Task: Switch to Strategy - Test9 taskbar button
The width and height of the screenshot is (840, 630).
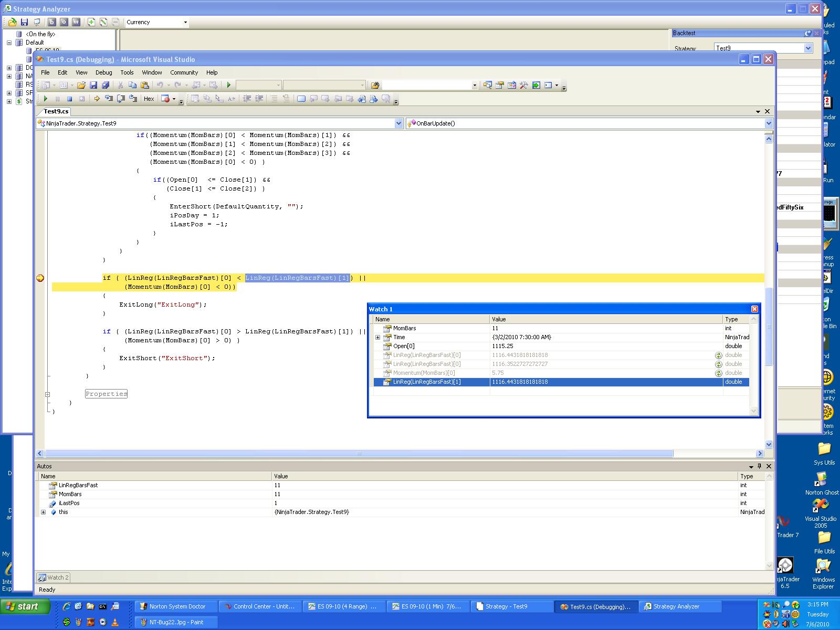Action: click(512, 607)
